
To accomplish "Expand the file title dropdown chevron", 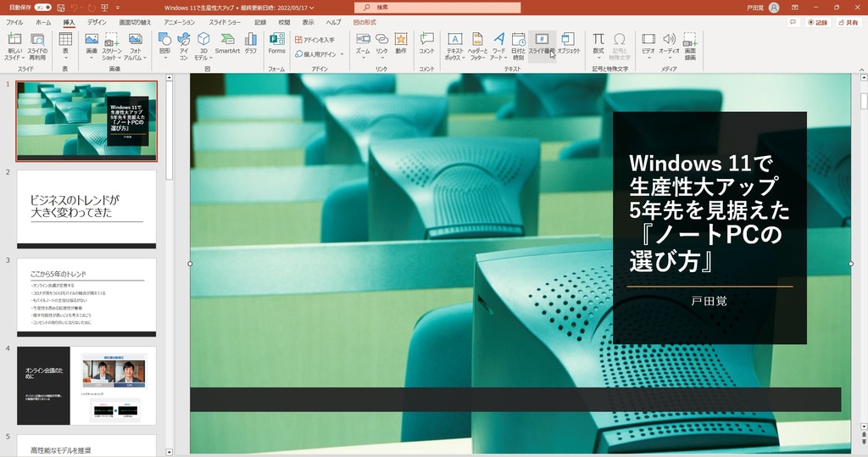I will click(312, 8).
